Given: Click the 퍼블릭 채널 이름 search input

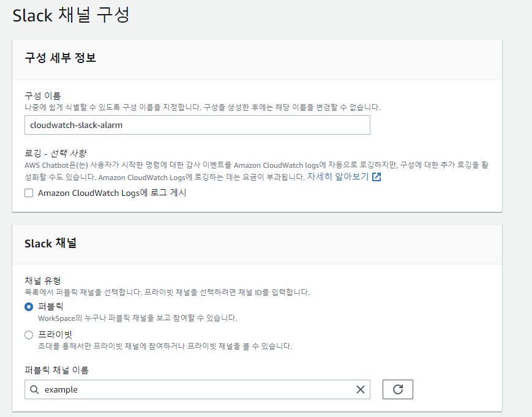Looking at the screenshot, I should point(197,389).
